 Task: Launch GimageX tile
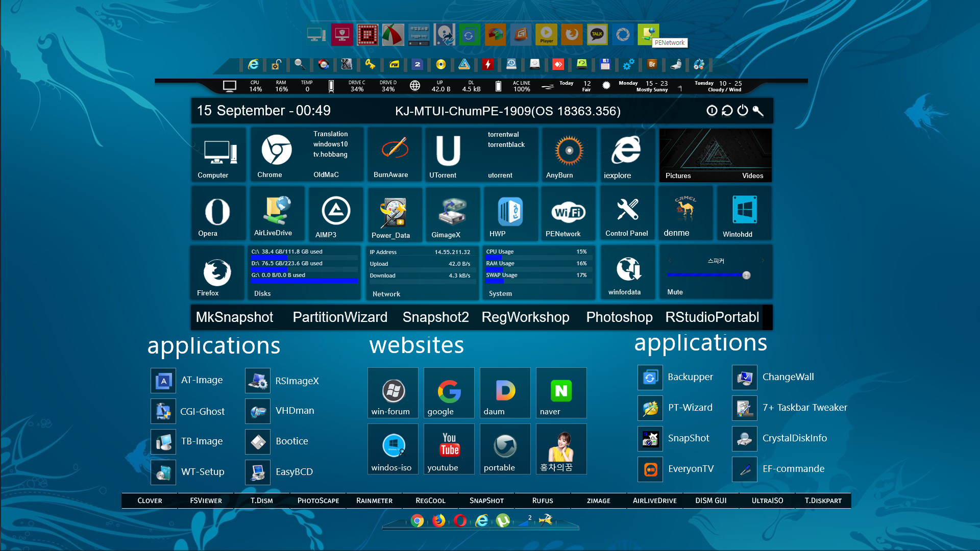tap(452, 213)
